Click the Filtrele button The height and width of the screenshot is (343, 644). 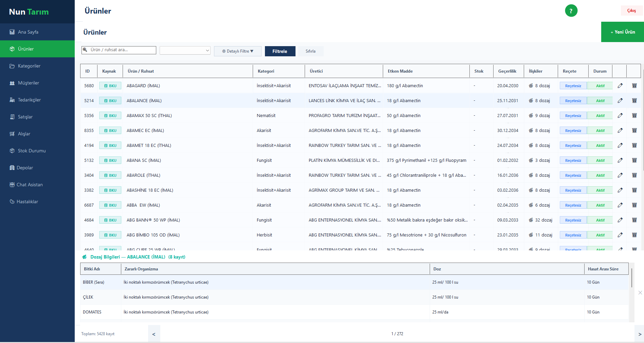tap(280, 51)
